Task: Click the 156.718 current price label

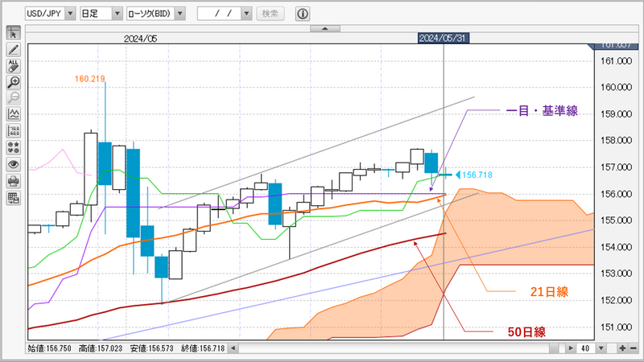Action: (477, 175)
